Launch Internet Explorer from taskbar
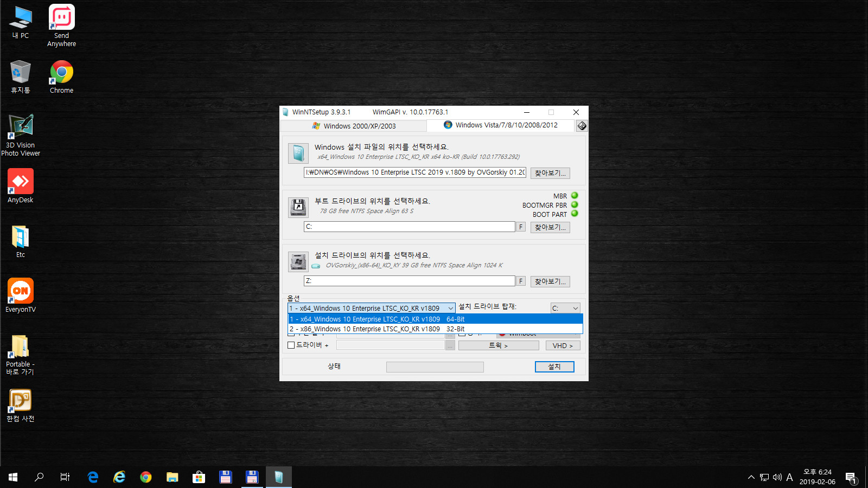 coord(119,477)
